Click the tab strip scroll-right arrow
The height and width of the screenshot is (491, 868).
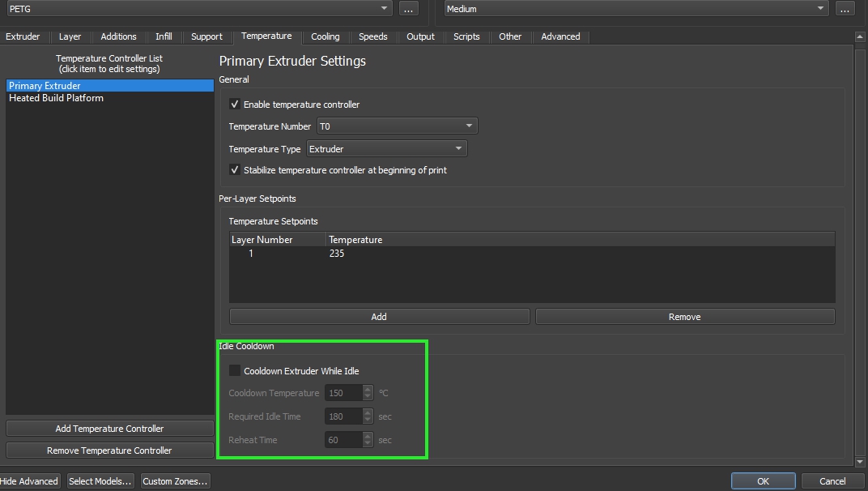click(x=859, y=36)
